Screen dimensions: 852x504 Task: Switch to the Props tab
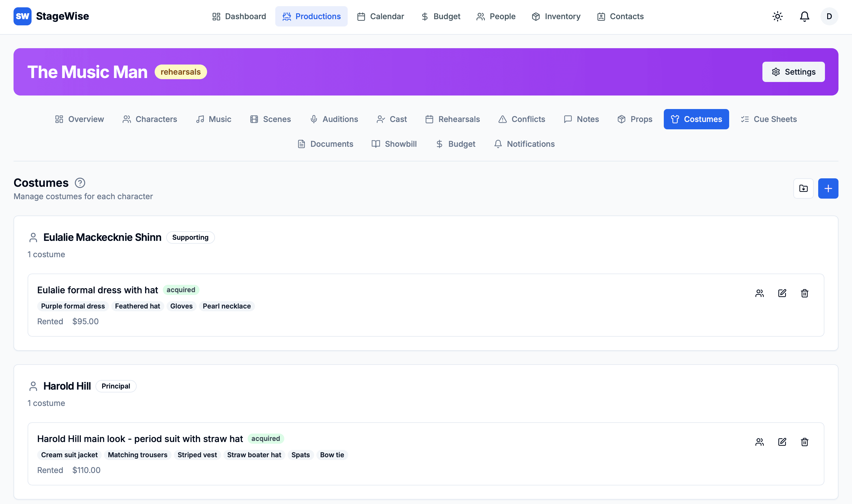pyautogui.click(x=635, y=119)
